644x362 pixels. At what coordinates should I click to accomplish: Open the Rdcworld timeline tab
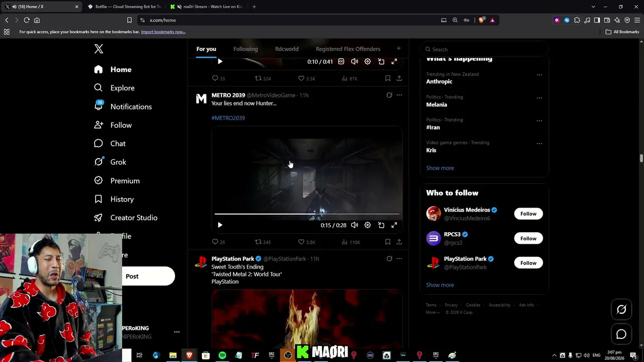[287, 49]
